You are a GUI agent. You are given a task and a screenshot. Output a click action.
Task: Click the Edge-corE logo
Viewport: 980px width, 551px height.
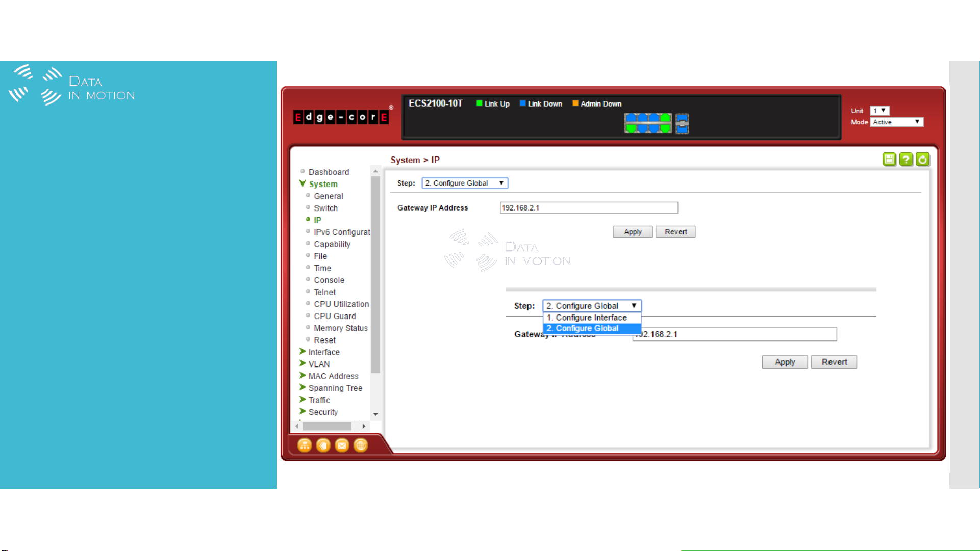341,117
